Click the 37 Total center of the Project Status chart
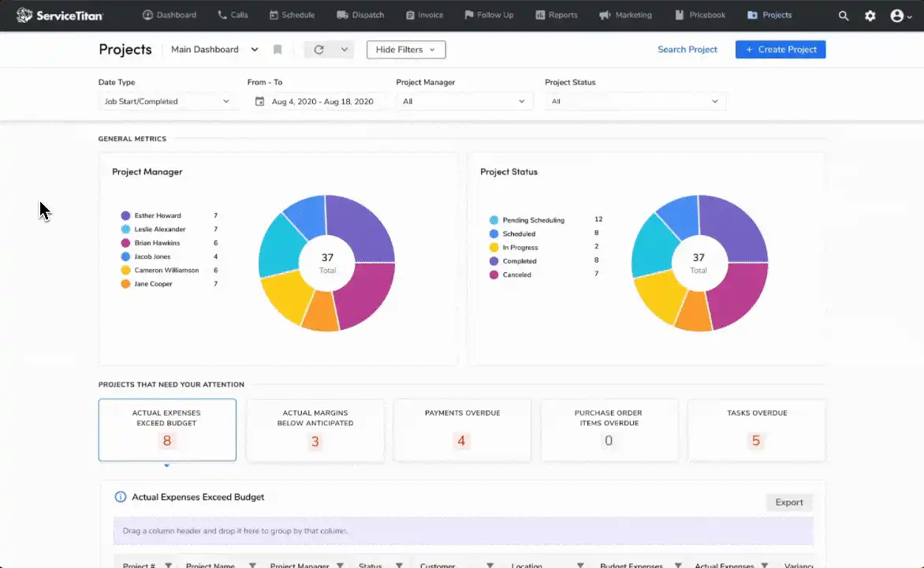 [699, 263]
